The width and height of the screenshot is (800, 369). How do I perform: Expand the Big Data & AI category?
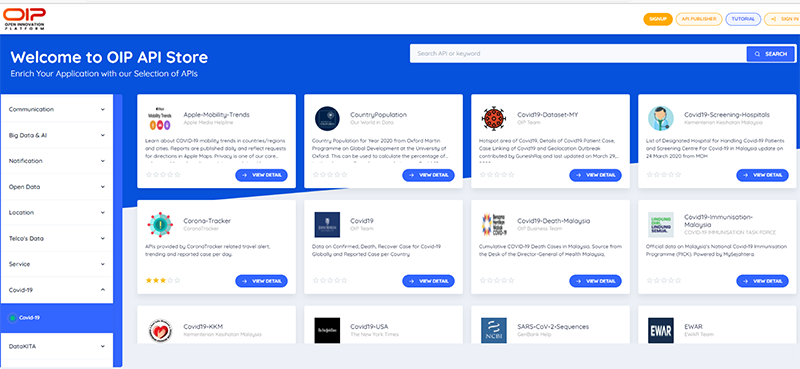point(57,135)
